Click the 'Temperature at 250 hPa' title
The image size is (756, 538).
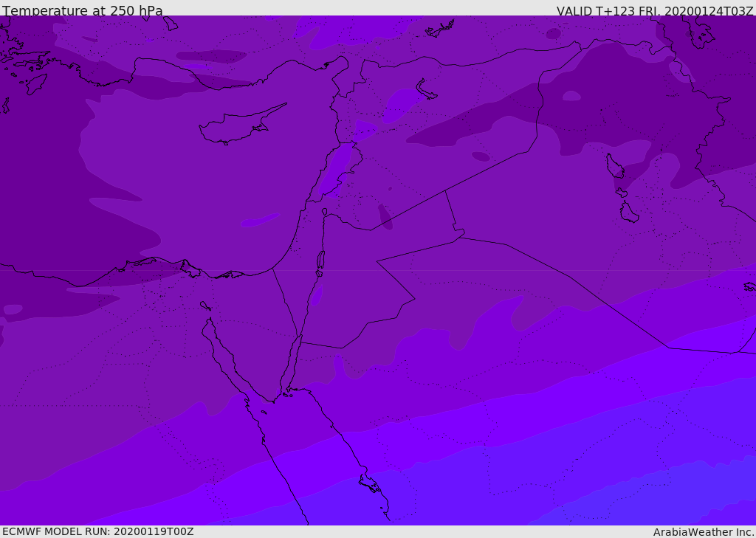coord(83,10)
